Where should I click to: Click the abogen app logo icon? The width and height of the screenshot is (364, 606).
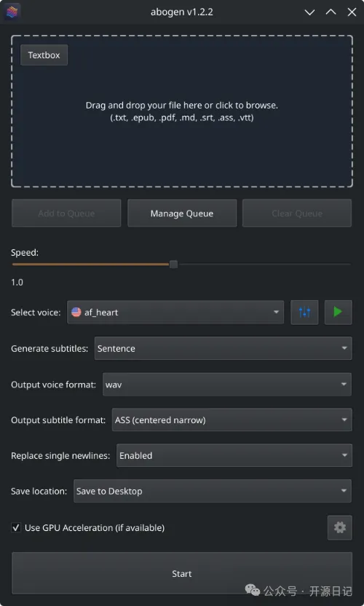point(12,12)
